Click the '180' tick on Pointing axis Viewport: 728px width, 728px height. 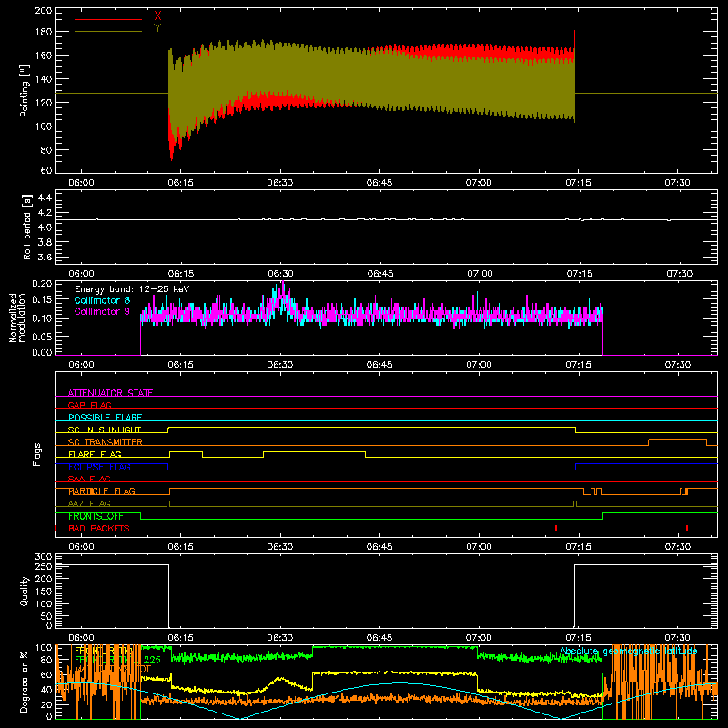pos(44,32)
